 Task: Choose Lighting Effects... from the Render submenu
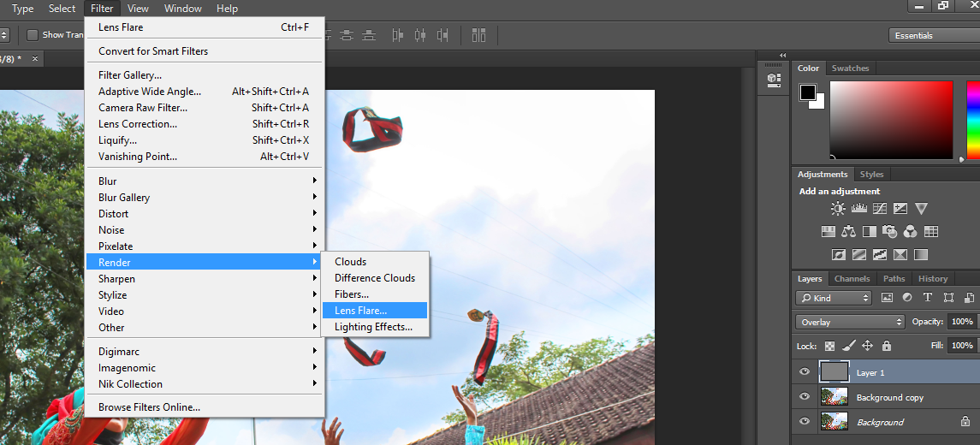coord(375,326)
